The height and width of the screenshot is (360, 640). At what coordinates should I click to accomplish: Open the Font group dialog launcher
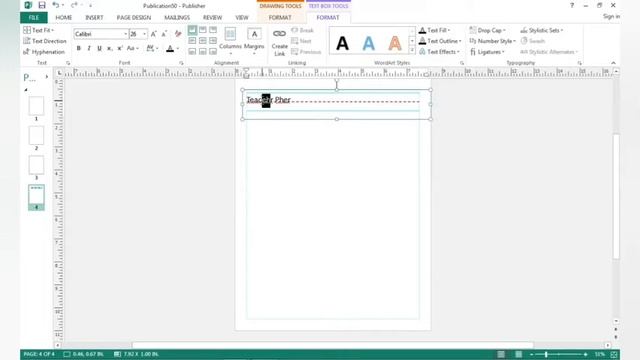pos(181,63)
